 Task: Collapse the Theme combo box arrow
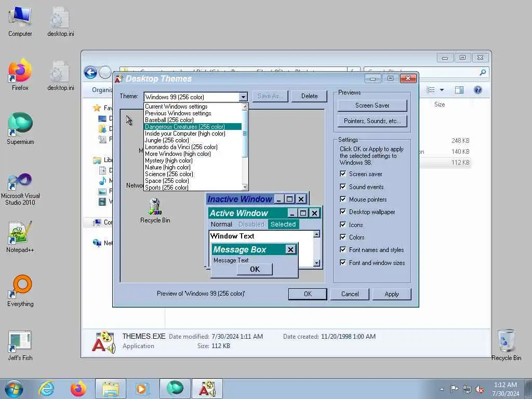(x=243, y=97)
